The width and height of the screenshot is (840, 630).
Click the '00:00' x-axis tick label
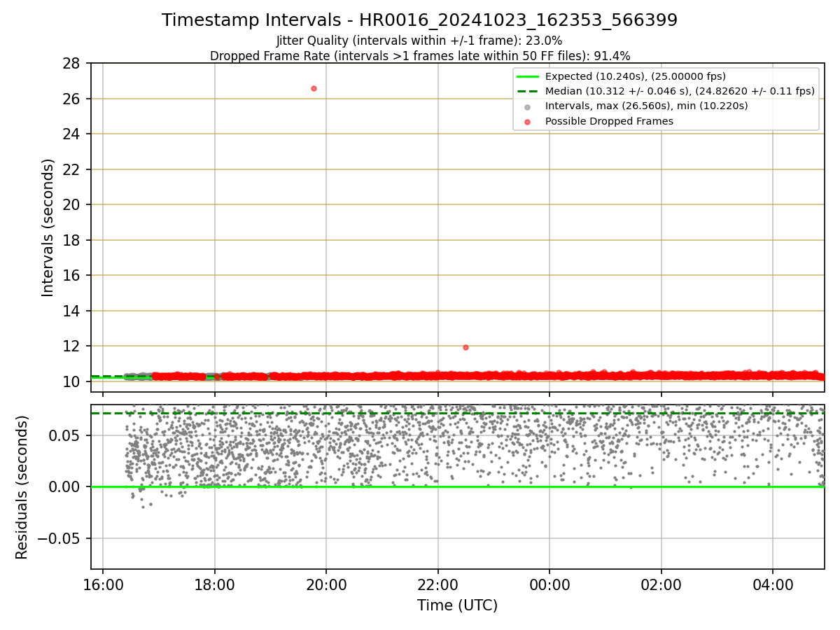pos(549,584)
